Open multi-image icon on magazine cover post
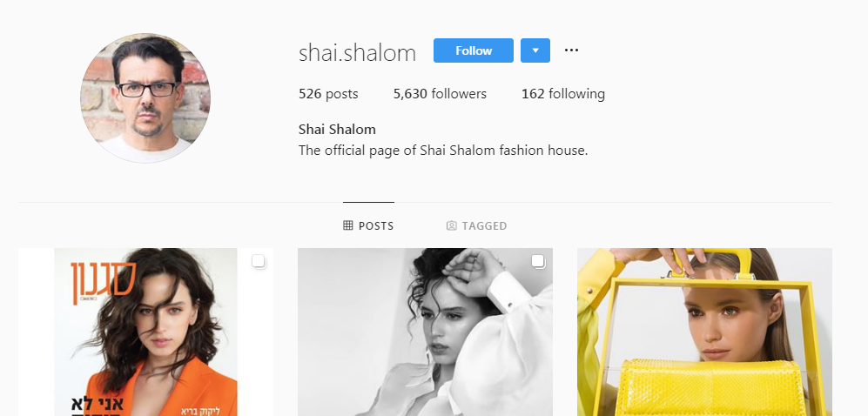Image resolution: width=868 pixels, height=416 pixels. 259,261
